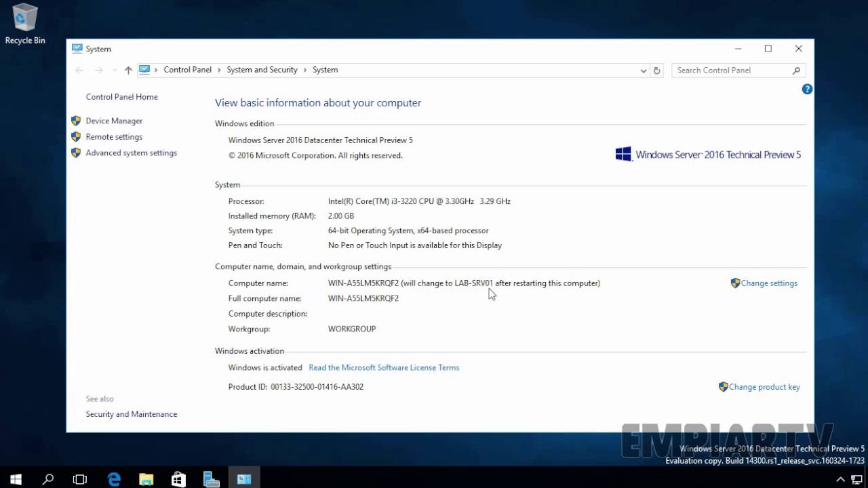Screen dimensions: 868x488
Task: Click the forward navigation arrow
Action: click(x=99, y=70)
